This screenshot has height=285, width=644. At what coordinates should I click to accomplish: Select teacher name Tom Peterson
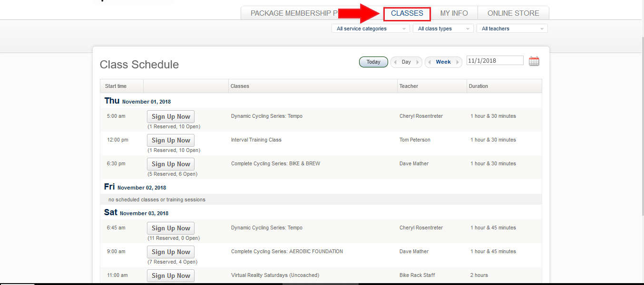click(415, 140)
